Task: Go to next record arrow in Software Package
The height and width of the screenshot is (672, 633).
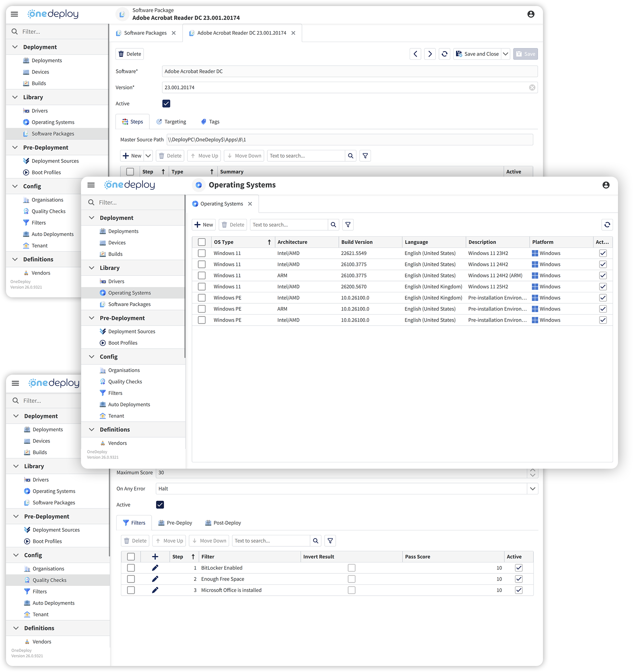Action: tap(430, 54)
